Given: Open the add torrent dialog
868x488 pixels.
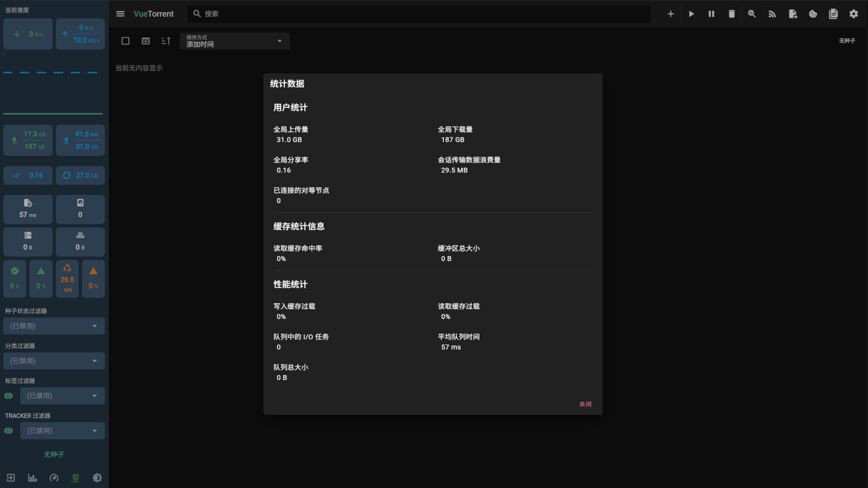Looking at the screenshot, I should 671,14.
